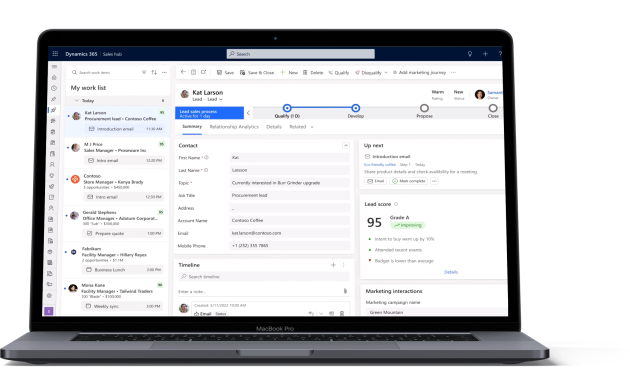Click Mark complete button in Up next
The height and width of the screenshot is (369, 630).
[409, 181]
